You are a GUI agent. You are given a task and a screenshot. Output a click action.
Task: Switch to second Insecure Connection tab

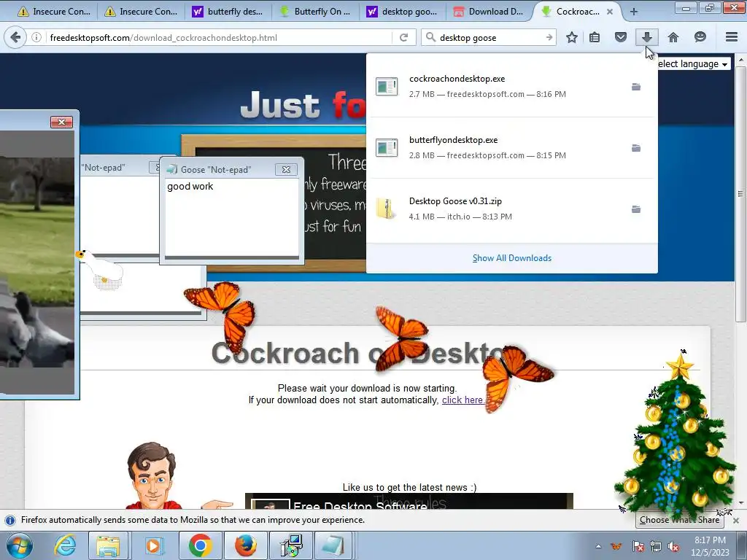(x=141, y=12)
